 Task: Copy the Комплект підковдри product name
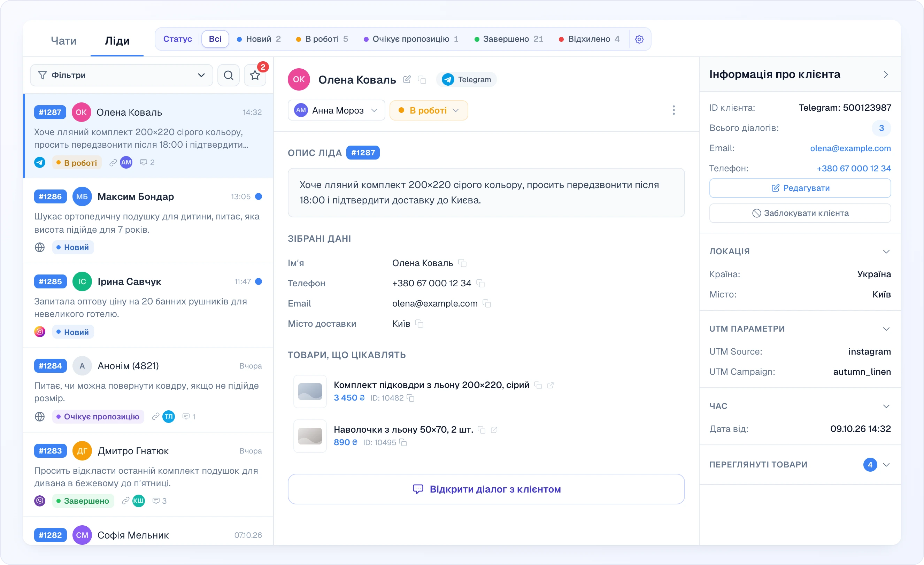(538, 385)
